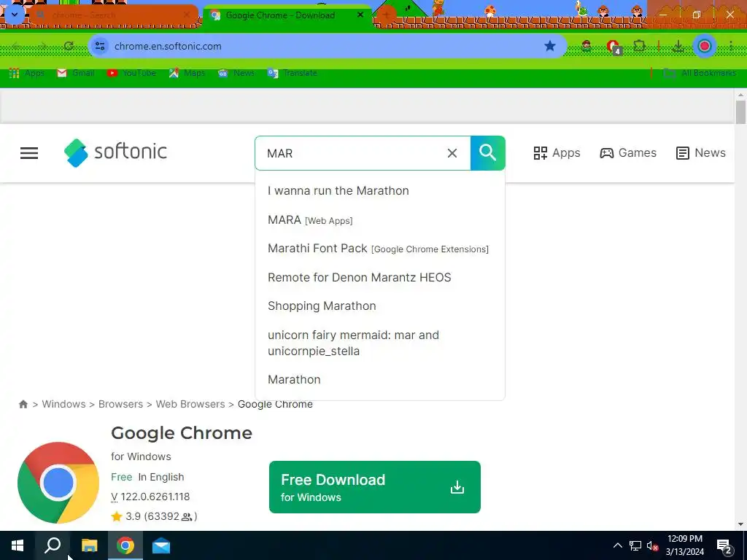The height and width of the screenshot is (560, 747).
Task: Go to the home breadcrumb icon
Action: (x=23, y=404)
